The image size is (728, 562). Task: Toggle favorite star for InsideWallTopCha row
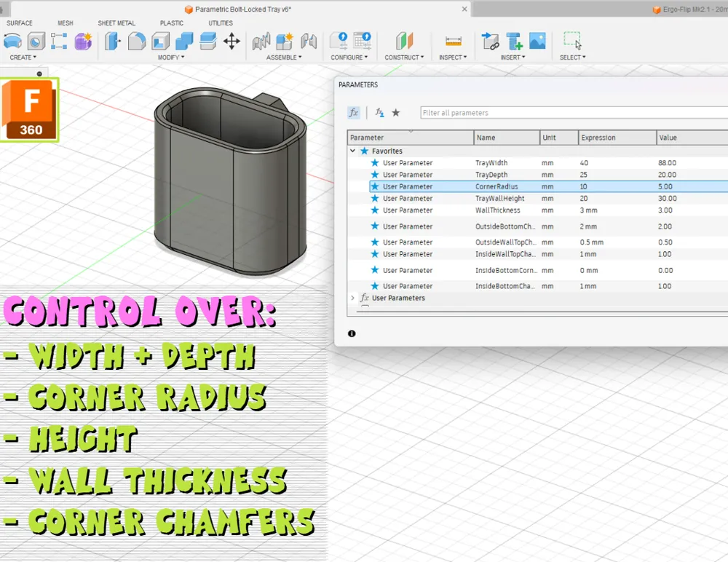(375, 254)
